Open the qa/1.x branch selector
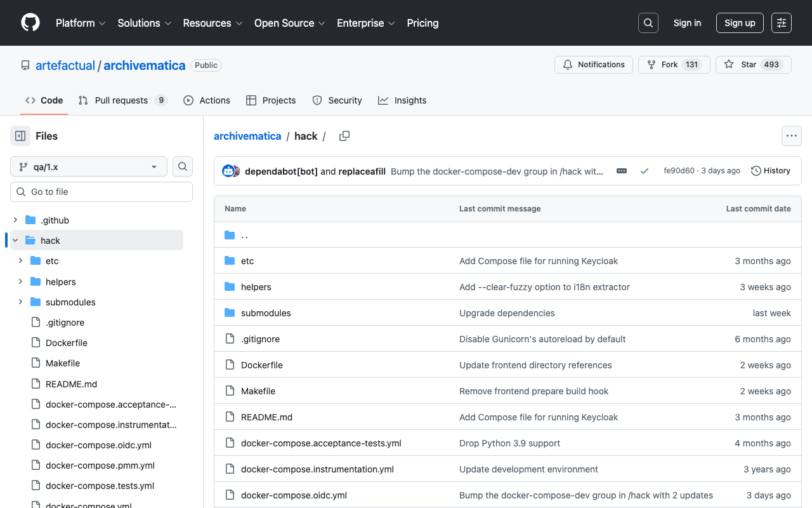This screenshot has width=812, height=508. [88, 166]
